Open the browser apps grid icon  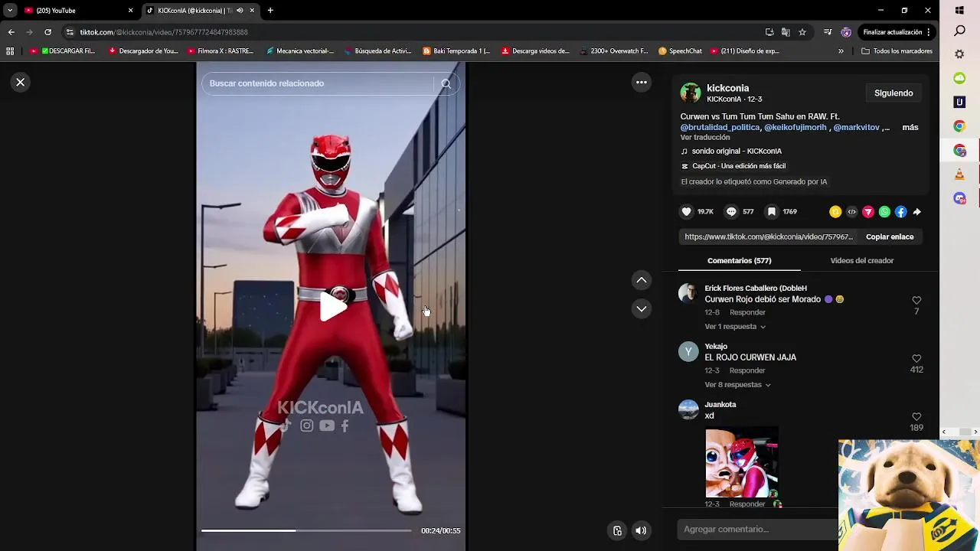point(10,51)
